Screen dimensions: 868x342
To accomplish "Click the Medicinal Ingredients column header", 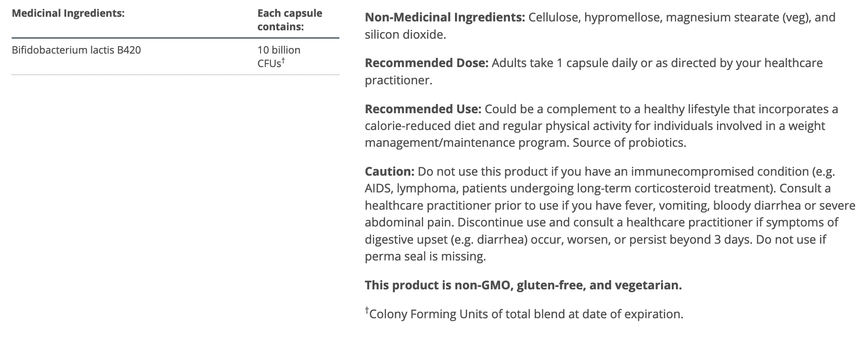I will tap(68, 14).
